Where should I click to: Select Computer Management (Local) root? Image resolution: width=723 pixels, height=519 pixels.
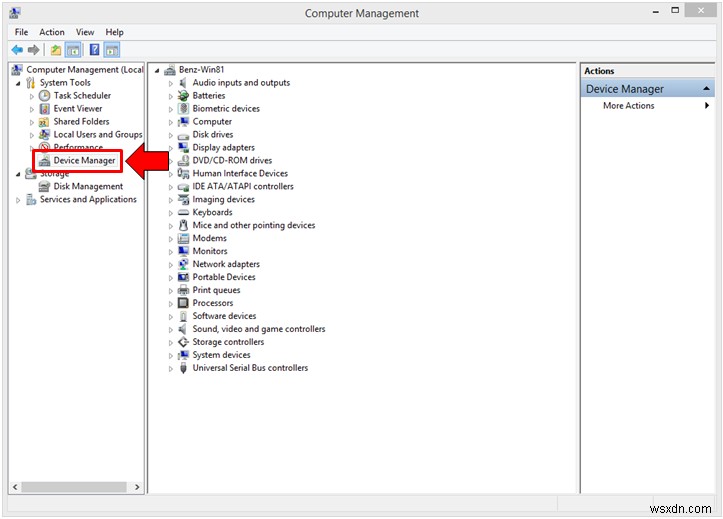84,70
